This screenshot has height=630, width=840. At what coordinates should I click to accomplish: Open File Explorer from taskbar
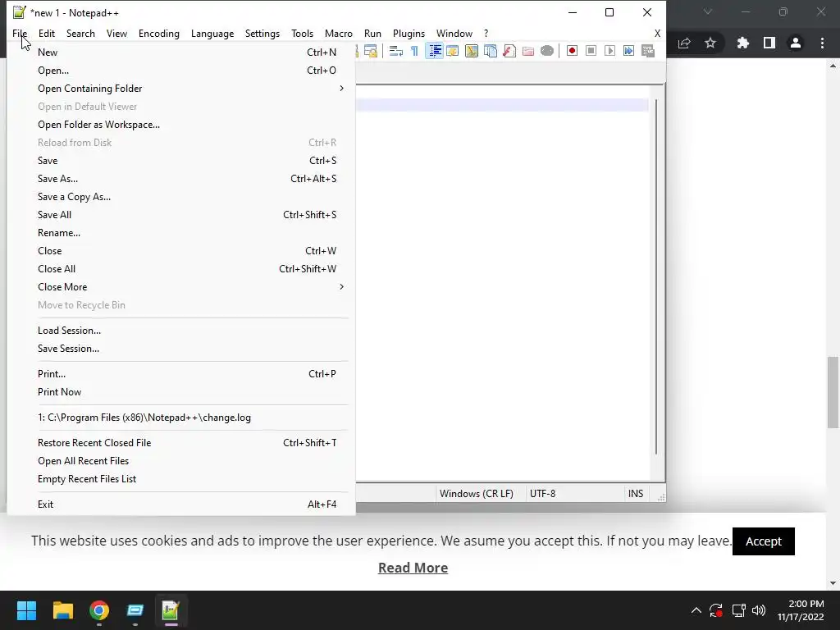[x=62, y=610]
